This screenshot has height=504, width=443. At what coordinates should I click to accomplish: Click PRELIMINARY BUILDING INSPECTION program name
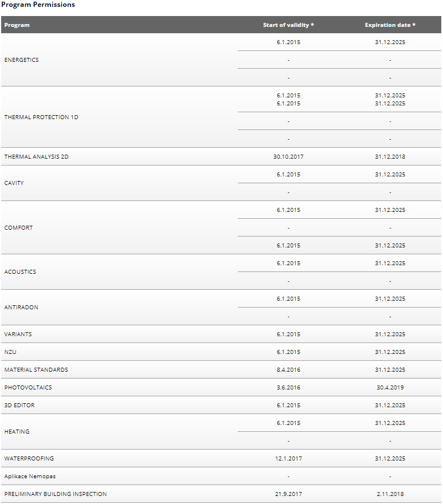click(x=56, y=494)
